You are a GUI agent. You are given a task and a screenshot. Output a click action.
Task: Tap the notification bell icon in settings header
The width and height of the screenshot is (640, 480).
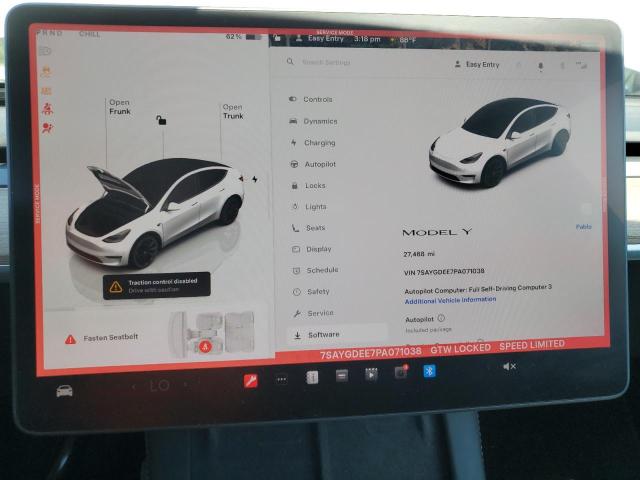[x=540, y=65]
